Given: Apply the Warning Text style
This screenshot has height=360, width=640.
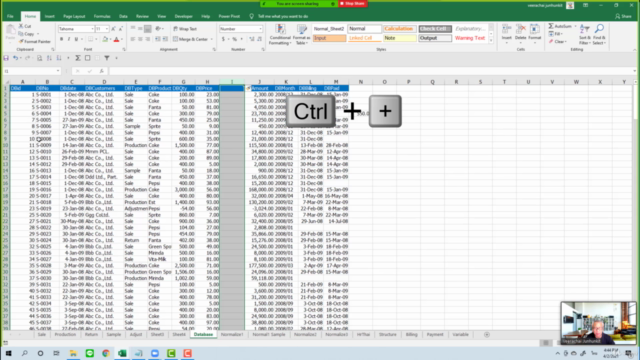Looking at the screenshot, I should pos(470,38).
